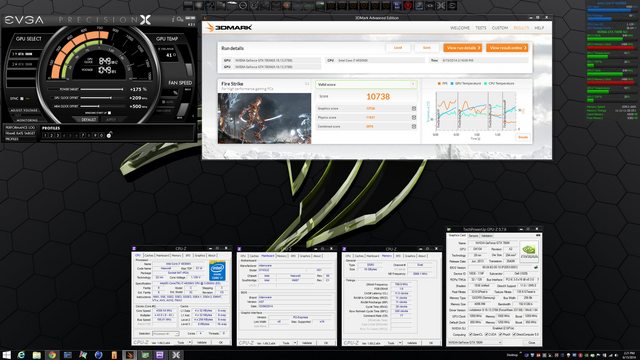Expand the Valid score dropdown

click(366, 84)
